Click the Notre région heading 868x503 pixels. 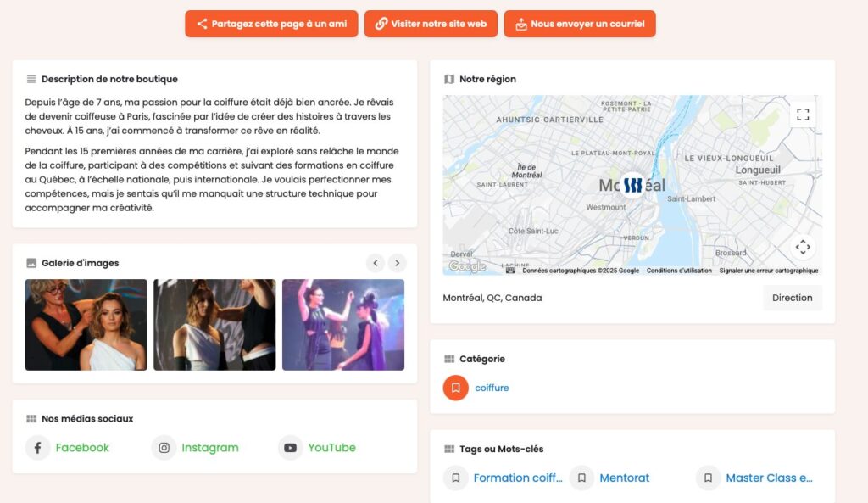tap(487, 79)
